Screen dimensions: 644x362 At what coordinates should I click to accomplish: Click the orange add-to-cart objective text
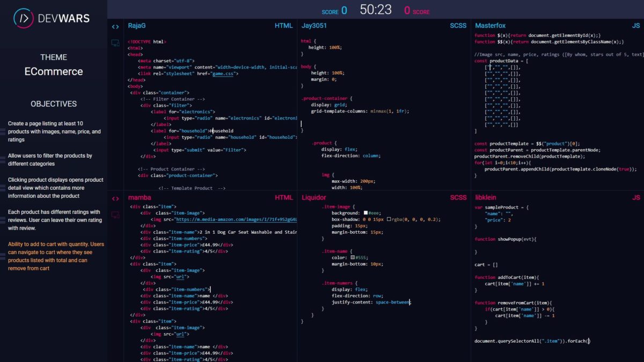point(56,256)
